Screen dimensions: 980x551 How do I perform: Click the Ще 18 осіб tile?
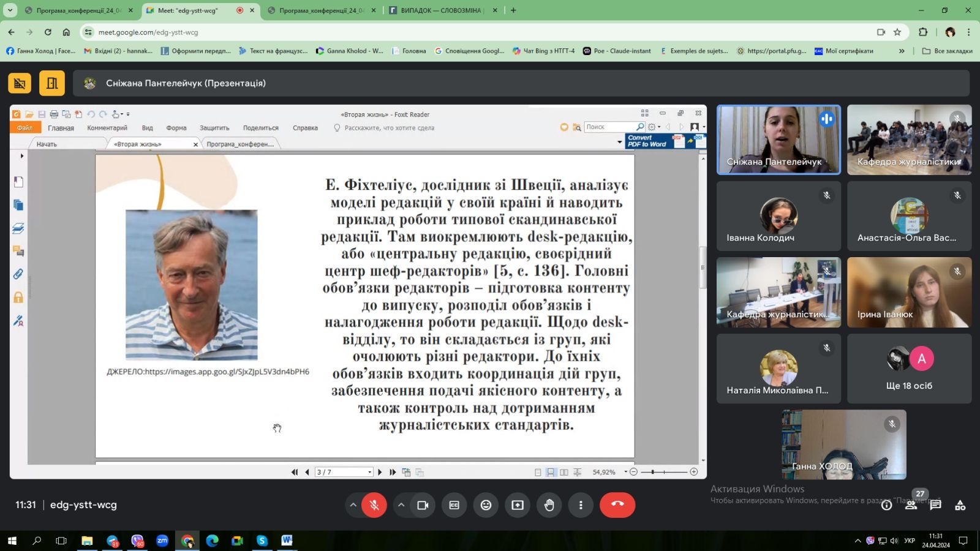click(909, 369)
